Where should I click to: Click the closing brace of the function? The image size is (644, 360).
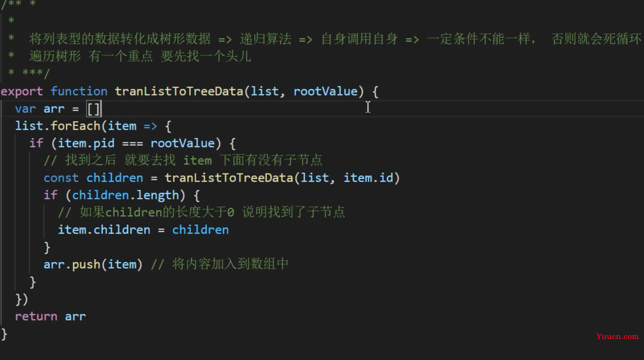coord(4,334)
